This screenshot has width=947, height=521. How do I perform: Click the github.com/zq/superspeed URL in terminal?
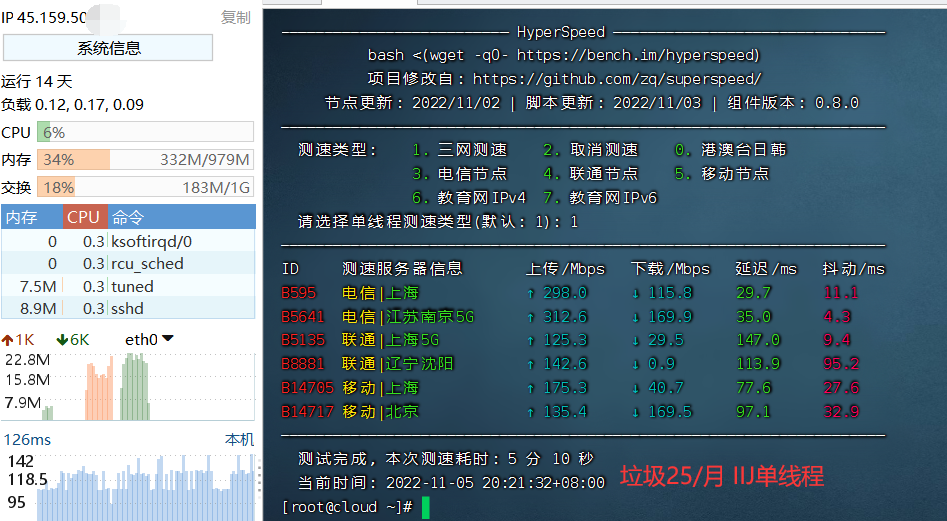click(x=617, y=78)
